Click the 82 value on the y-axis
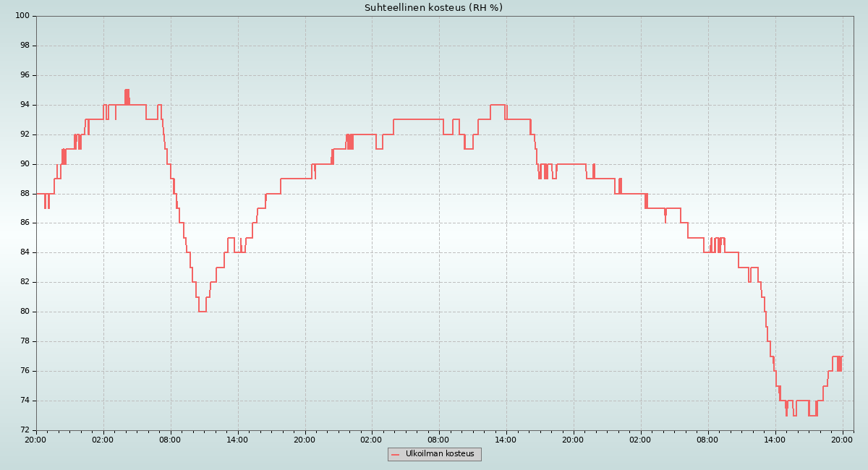Viewport: 868px width, 470px height. (x=24, y=282)
